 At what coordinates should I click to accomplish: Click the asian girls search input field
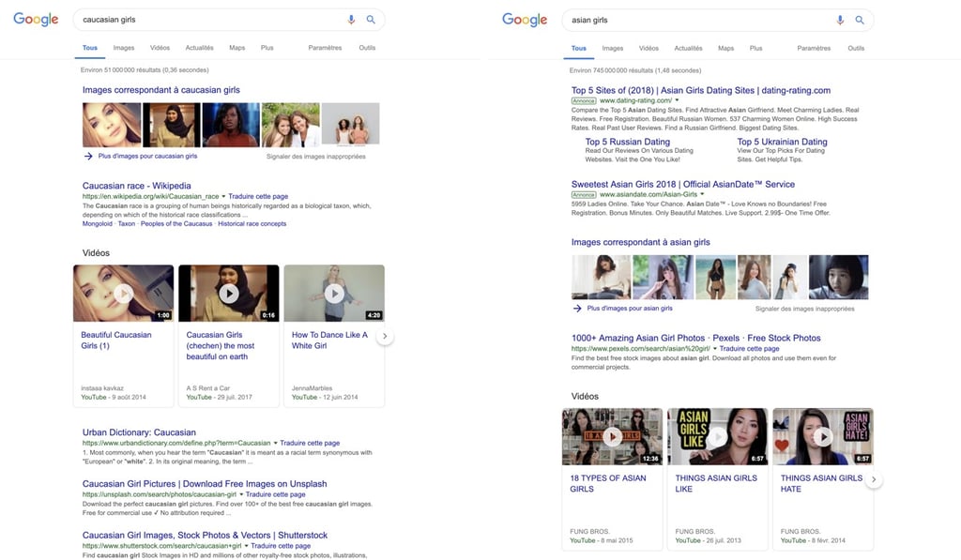[x=700, y=21]
